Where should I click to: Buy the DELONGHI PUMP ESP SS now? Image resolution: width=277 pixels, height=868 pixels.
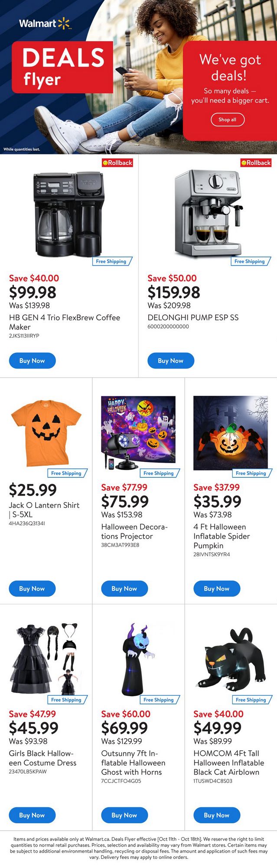(x=170, y=361)
